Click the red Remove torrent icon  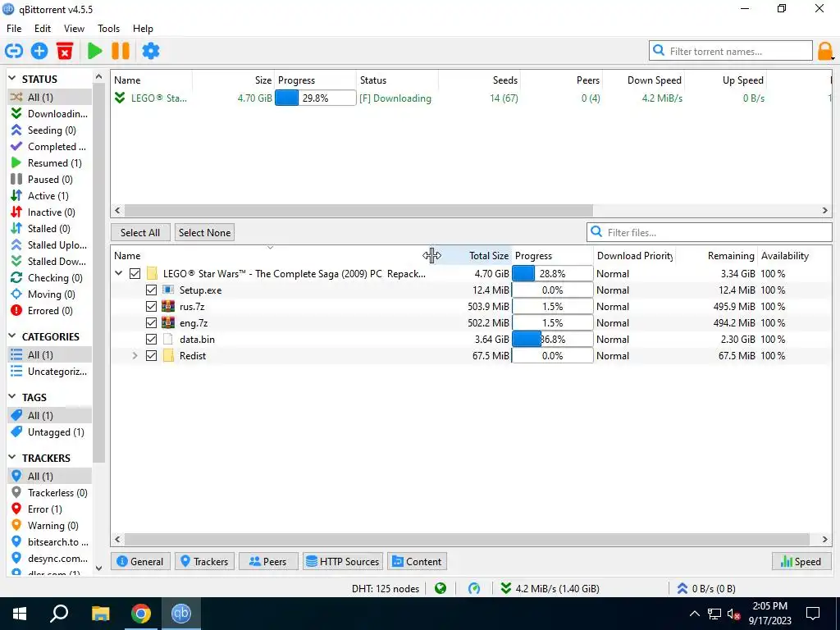(65, 51)
